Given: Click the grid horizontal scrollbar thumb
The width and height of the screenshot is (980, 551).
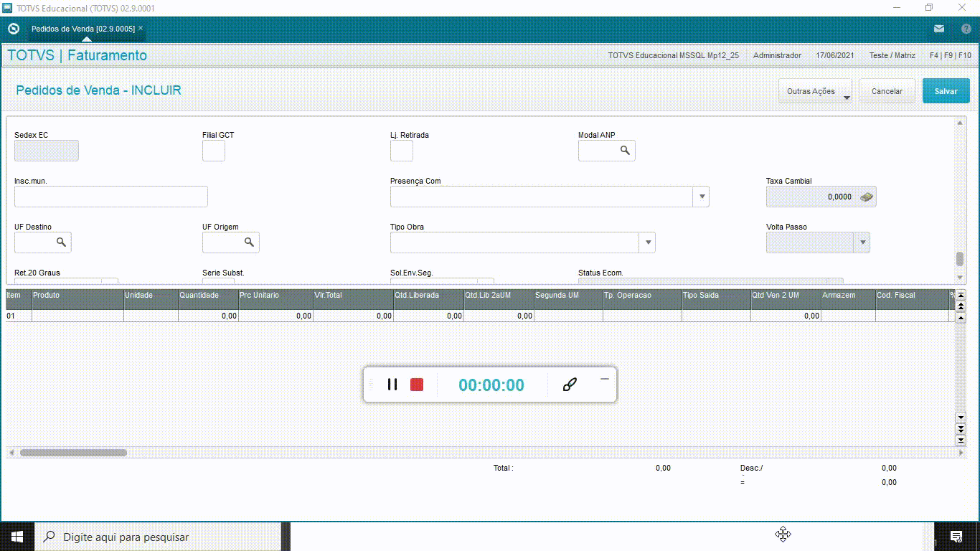Looking at the screenshot, I should click(x=73, y=453).
